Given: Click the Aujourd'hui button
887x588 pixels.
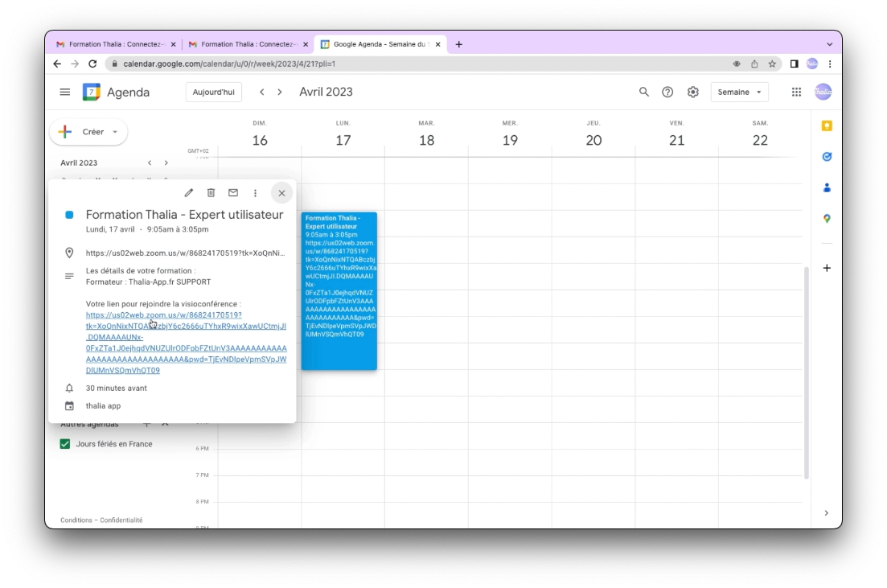Looking at the screenshot, I should [213, 93].
